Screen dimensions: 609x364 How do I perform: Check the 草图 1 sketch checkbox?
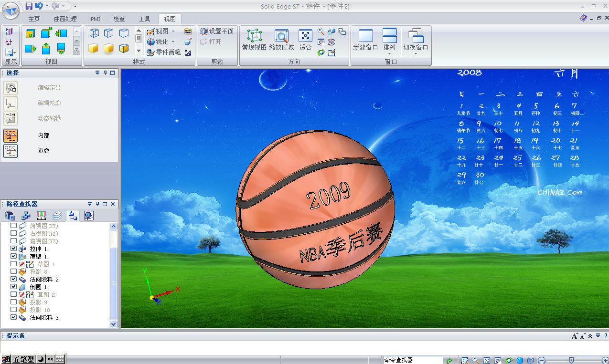(x=13, y=264)
